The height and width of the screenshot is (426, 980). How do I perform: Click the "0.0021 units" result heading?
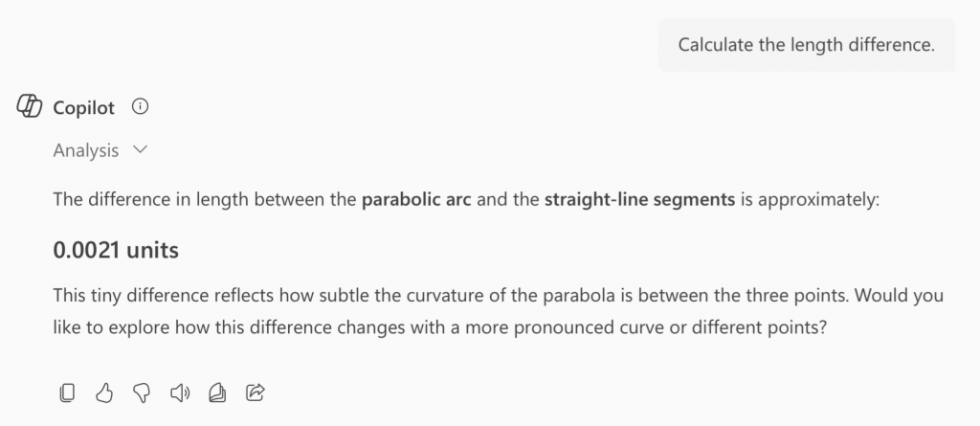point(116,251)
